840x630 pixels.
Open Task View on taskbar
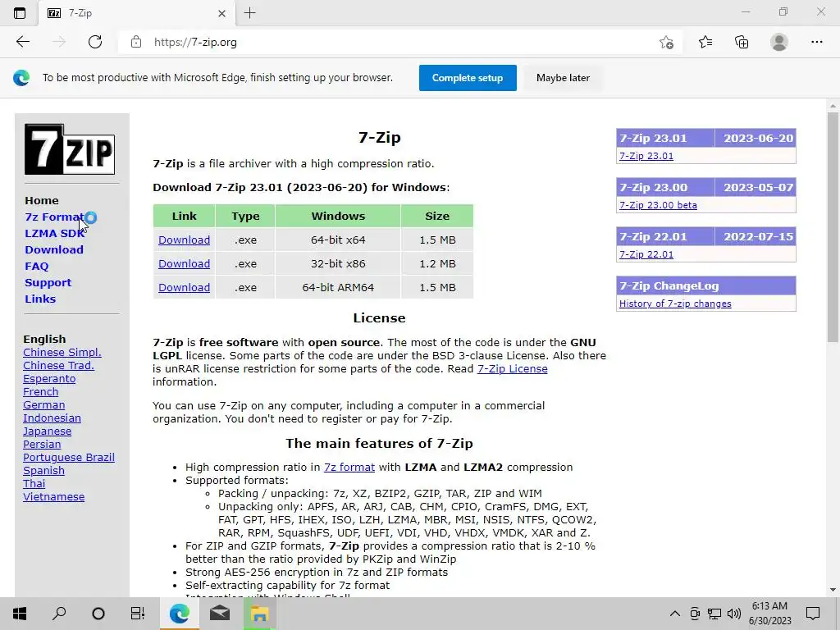(138, 614)
